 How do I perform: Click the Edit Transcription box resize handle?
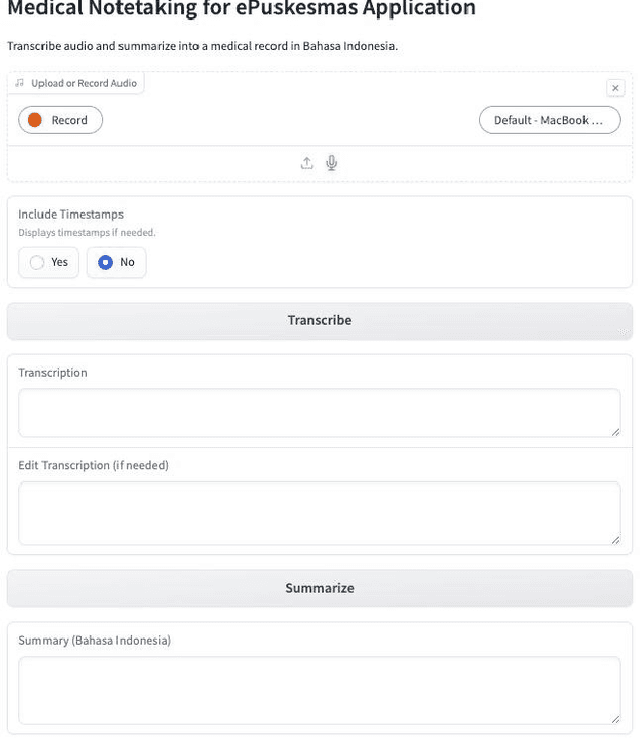(x=615, y=539)
